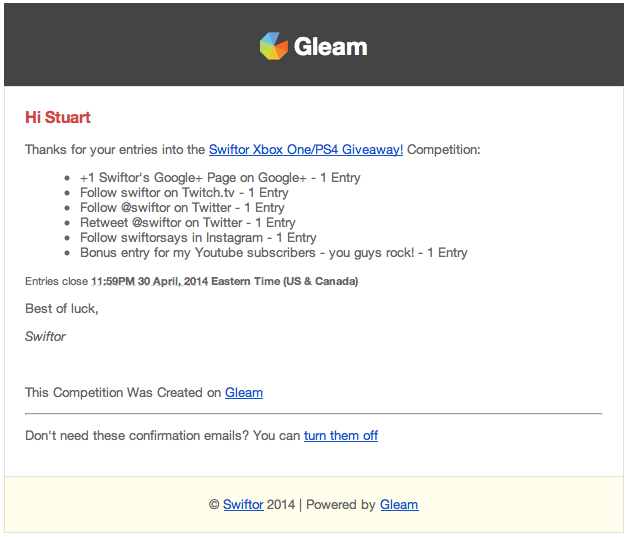
Task: Click the italic Swiftor signature
Action: coord(45,336)
